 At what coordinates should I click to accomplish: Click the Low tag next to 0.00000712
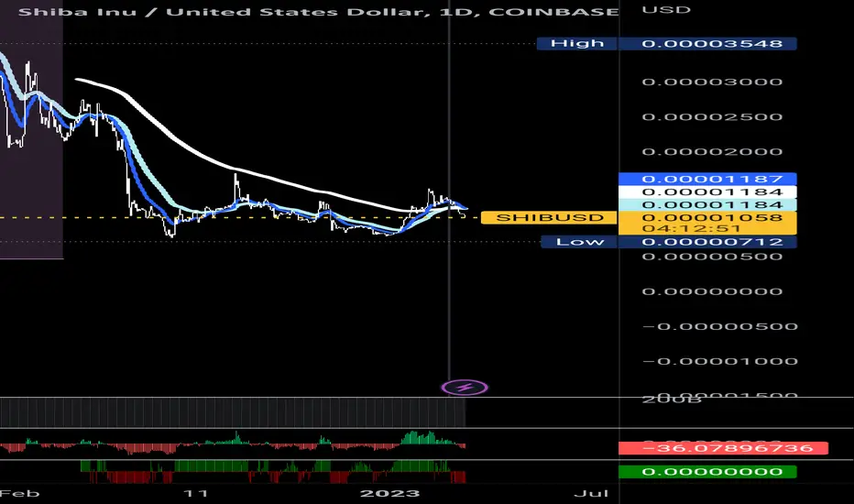[x=579, y=241]
